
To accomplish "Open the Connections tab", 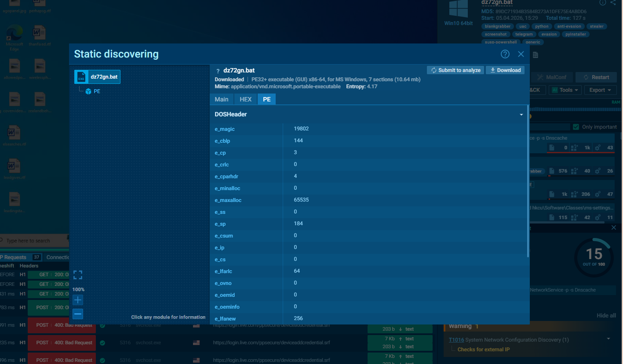I will click(58, 257).
